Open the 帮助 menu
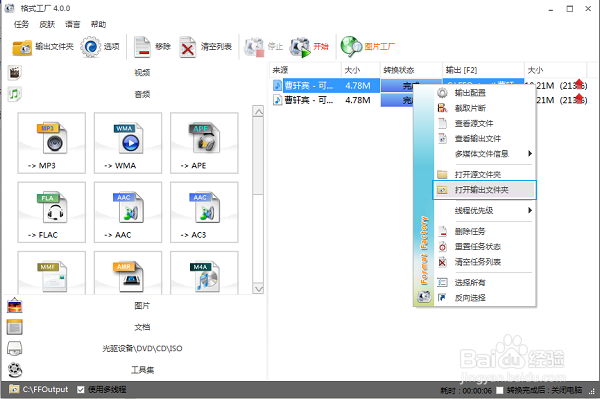The image size is (600, 399). click(x=98, y=24)
